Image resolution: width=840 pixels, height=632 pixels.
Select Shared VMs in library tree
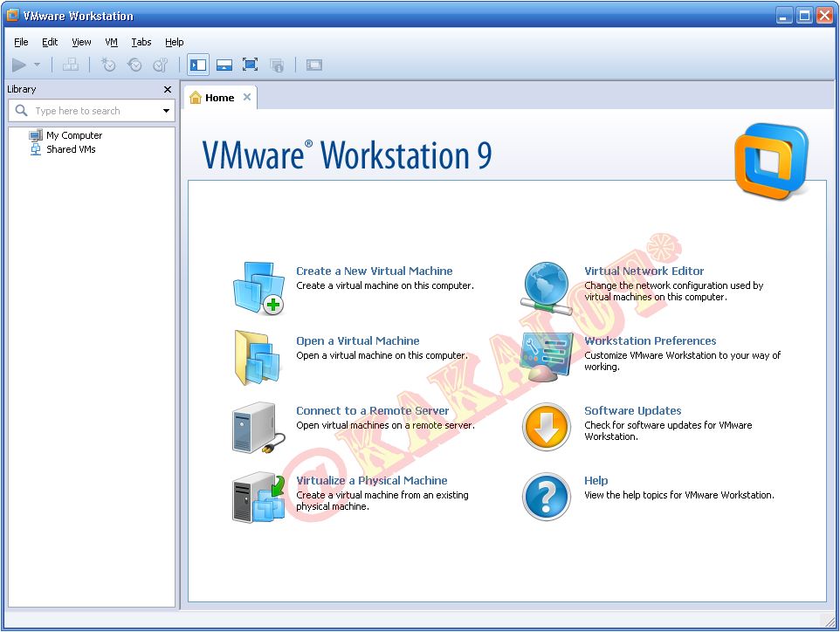71,149
